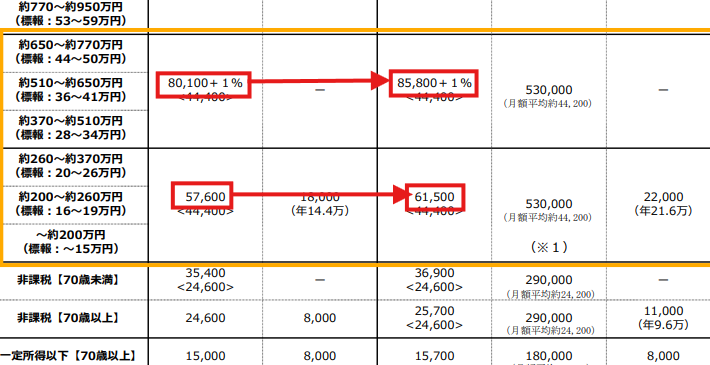Select the (年9.6万) annual cap text
Screen dimensions: 710x365
pos(663,325)
